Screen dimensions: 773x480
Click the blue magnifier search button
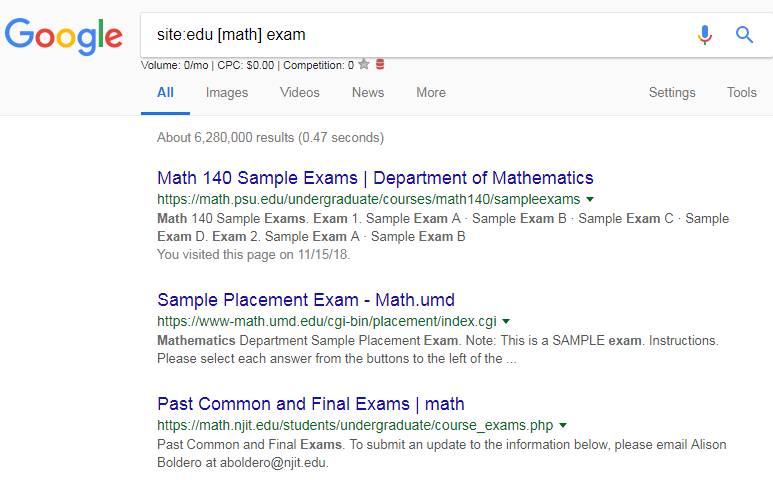click(x=744, y=35)
